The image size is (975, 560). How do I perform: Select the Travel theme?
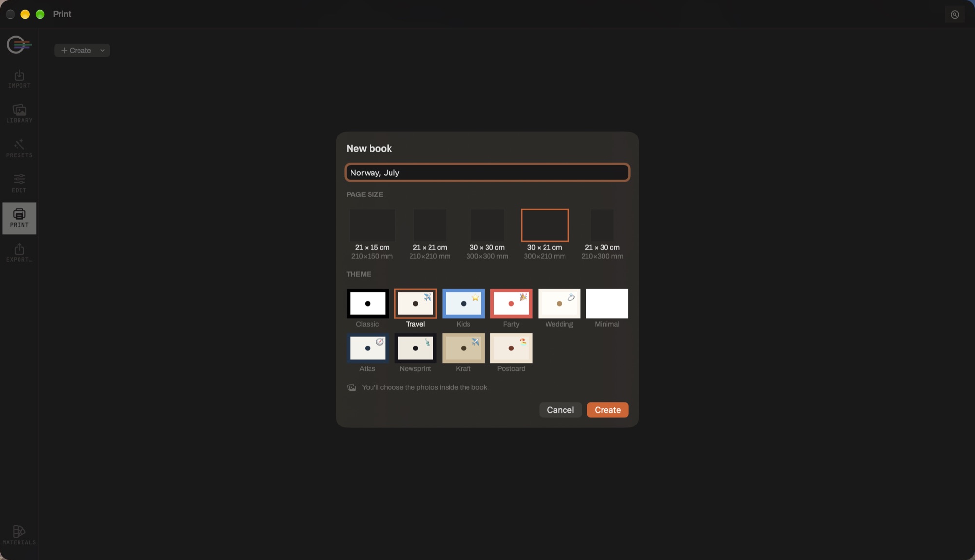pyautogui.click(x=415, y=308)
